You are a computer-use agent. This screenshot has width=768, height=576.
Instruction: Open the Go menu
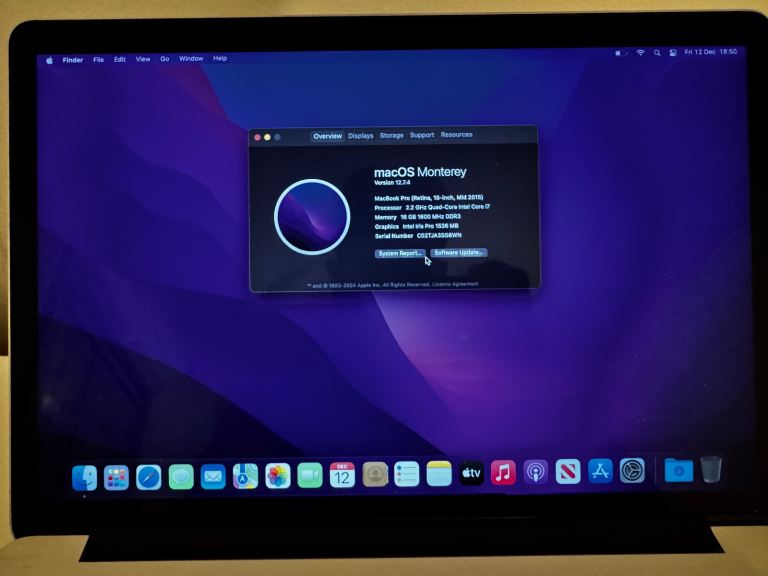pyautogui.click(x=165, y=59)
